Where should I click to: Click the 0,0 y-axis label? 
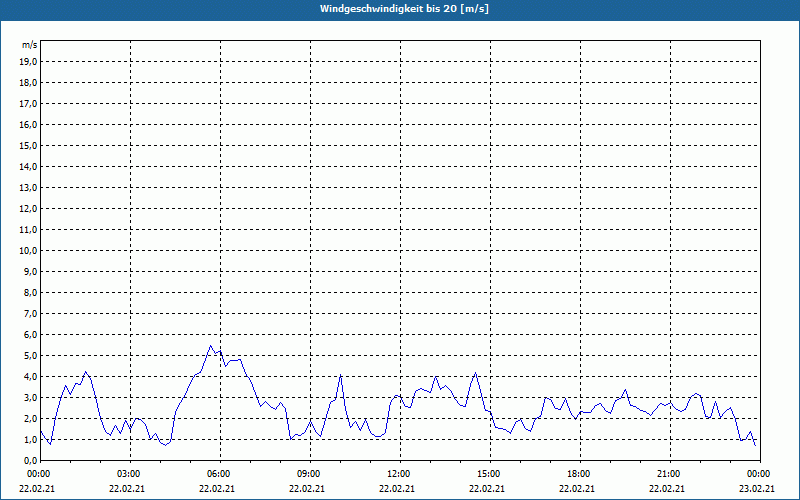point(30,460)
